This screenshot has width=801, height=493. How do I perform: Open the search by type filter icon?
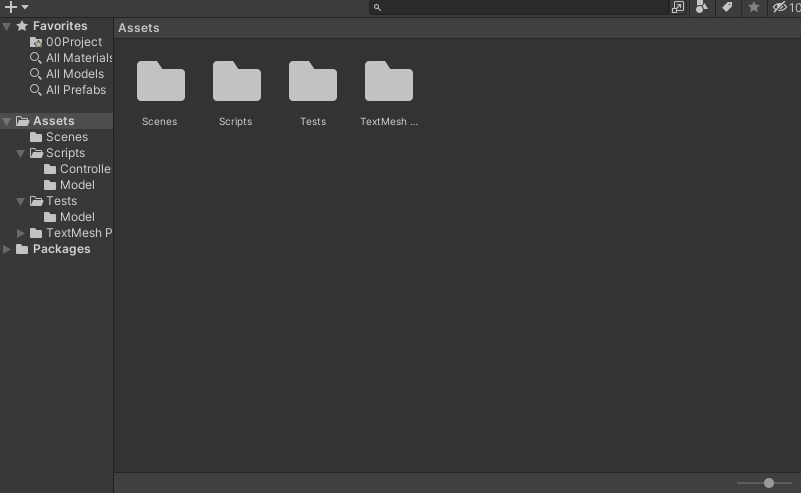702,7
